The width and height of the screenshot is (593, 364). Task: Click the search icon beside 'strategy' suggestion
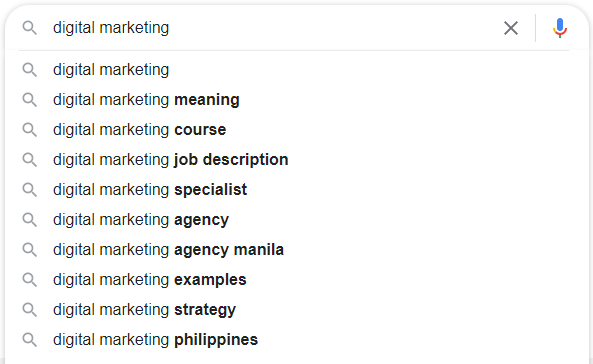pyautogui.click(x=29, y=310)
